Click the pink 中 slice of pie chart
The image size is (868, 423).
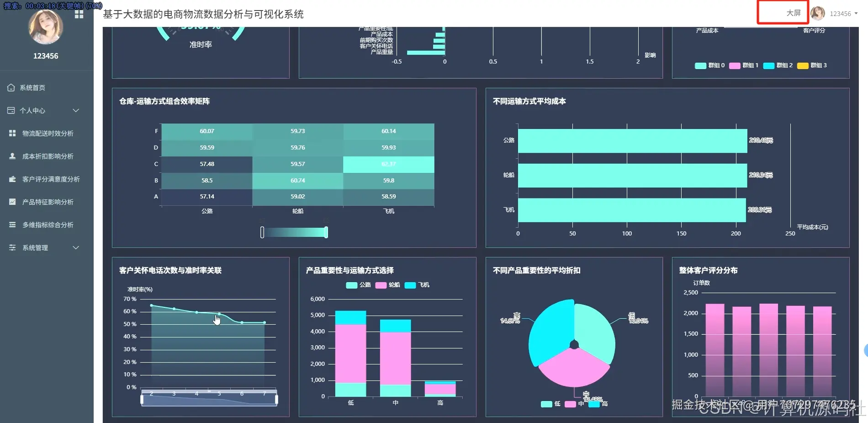[x=574, y=368]
